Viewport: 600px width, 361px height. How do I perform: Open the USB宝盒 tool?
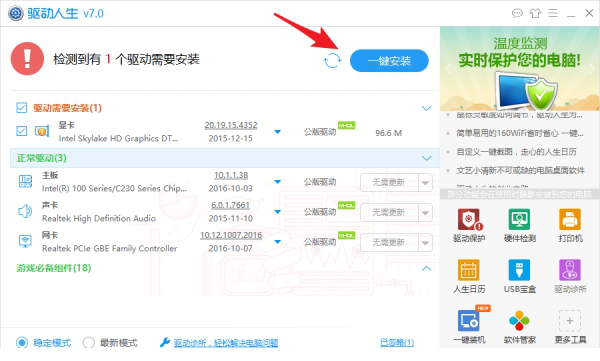coord(519,276)
